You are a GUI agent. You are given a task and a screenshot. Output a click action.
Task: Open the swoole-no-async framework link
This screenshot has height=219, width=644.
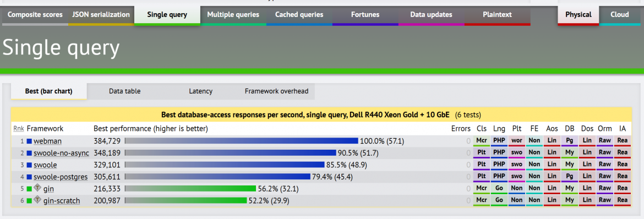point(61,153)
